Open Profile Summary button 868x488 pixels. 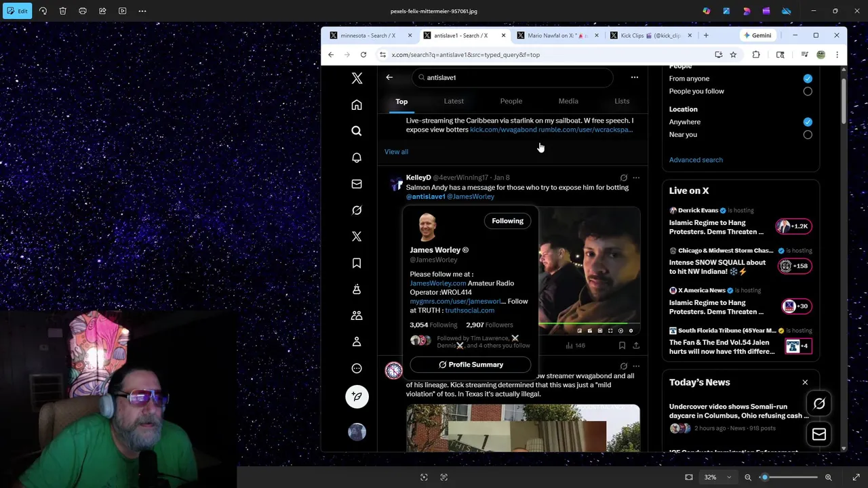pos(471,365)
